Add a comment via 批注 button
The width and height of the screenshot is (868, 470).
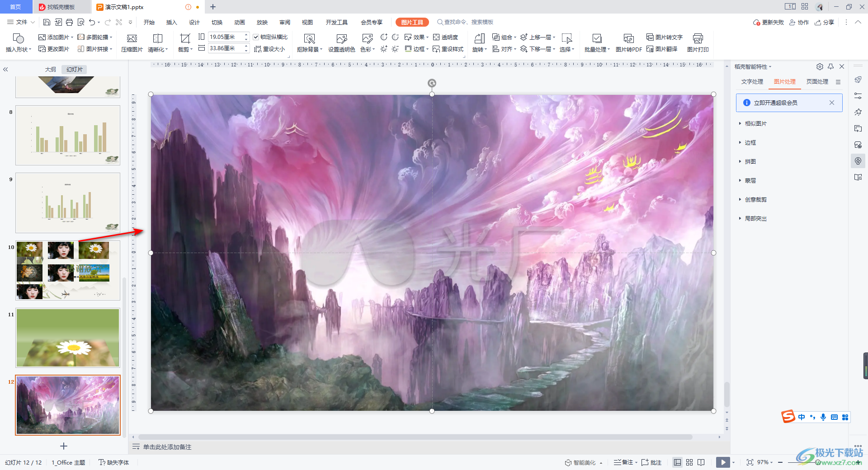[x=651, y=462]
